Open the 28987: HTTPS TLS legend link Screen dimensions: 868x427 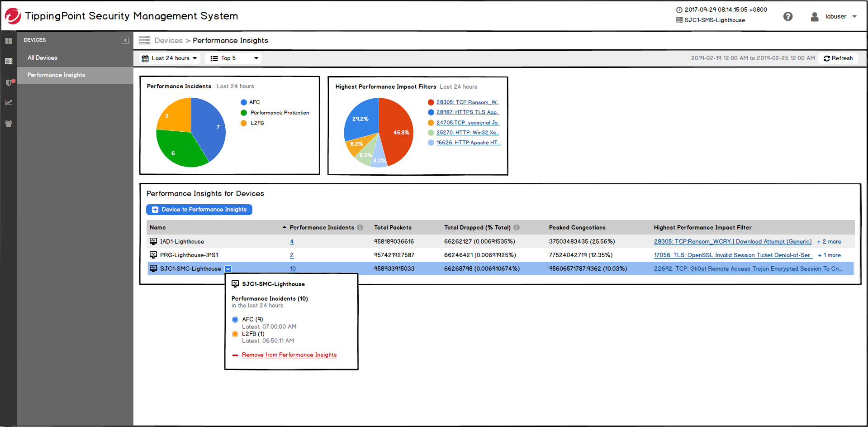point(468,112)
